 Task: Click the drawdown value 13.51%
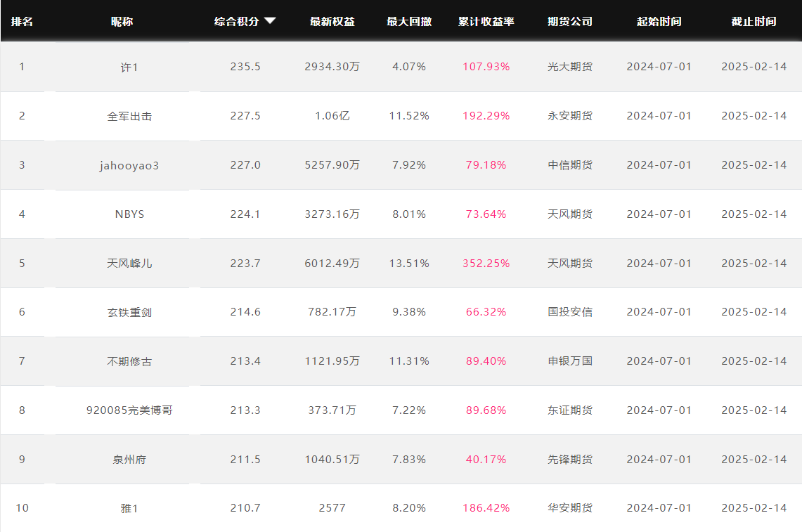point(409,263)
